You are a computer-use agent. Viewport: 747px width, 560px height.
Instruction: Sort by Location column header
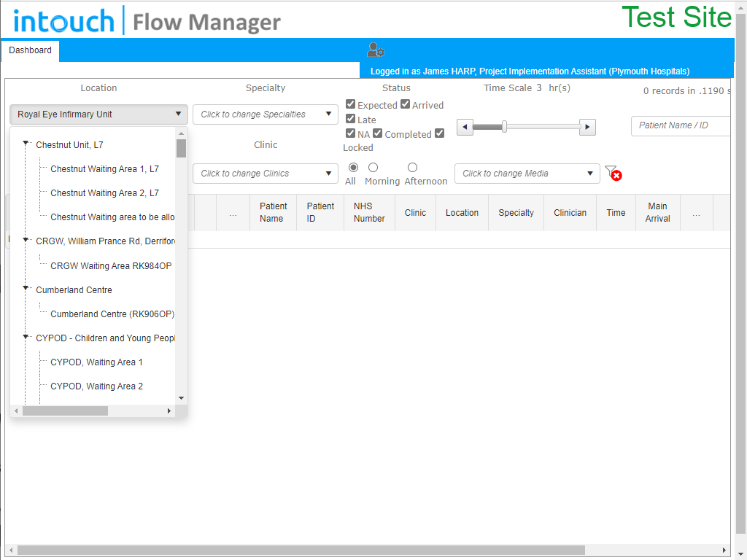(x=462, y=213)
